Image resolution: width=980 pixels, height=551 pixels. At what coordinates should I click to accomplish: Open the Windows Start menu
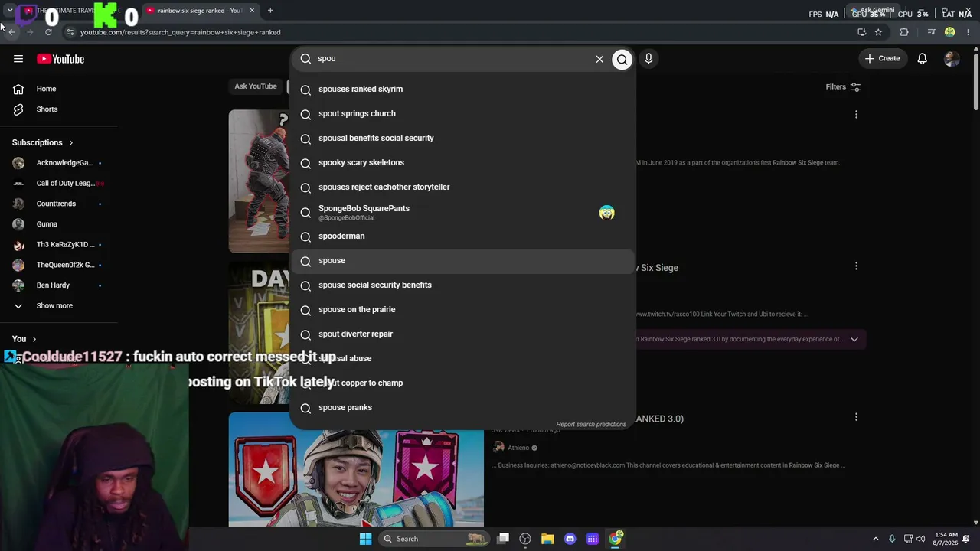click(x=366, y=539)
